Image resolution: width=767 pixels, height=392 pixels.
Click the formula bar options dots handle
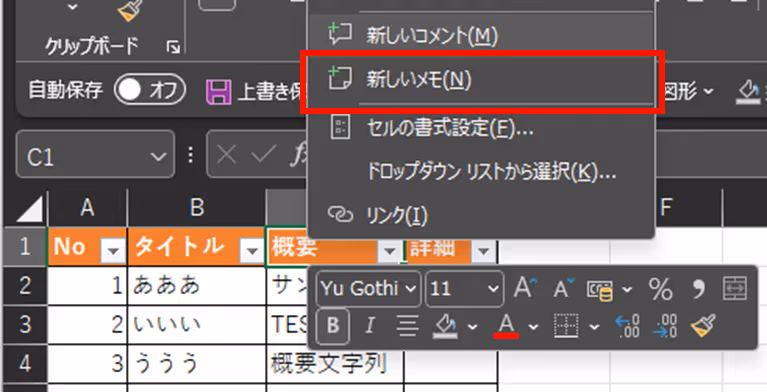[191, 155]
